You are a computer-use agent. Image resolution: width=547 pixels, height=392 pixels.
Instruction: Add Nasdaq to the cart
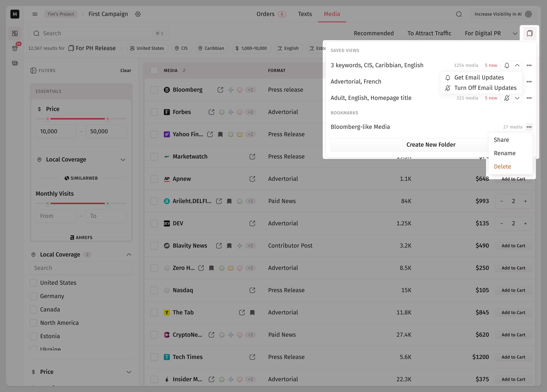click(x=513, y=290)
